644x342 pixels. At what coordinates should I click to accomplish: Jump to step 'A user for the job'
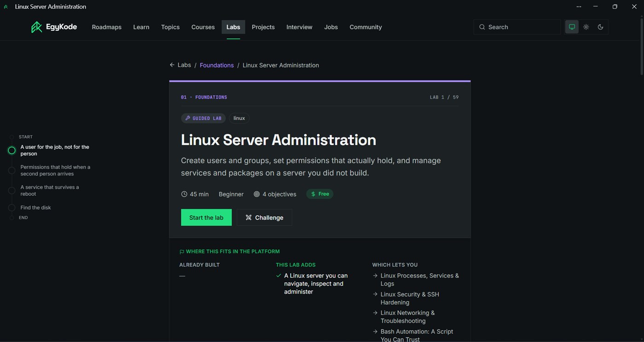point(55,150)
